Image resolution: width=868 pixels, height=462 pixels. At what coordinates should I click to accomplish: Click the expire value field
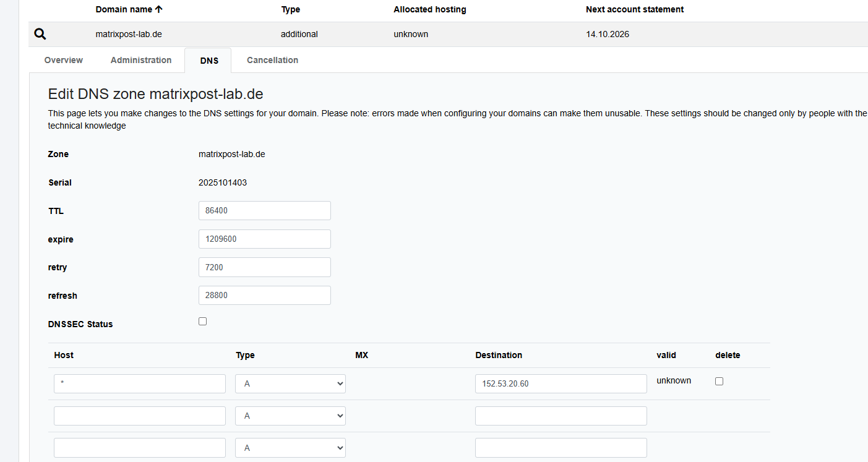point(264,239)
